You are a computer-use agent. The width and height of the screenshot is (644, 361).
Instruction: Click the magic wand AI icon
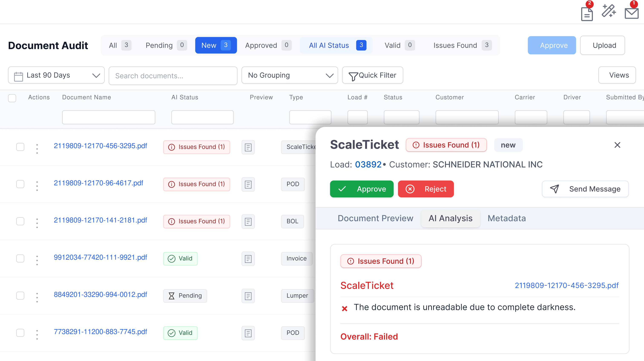(x=608, y=11)
